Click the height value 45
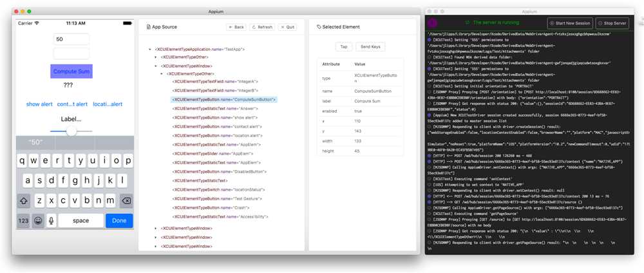 [357, 151]
